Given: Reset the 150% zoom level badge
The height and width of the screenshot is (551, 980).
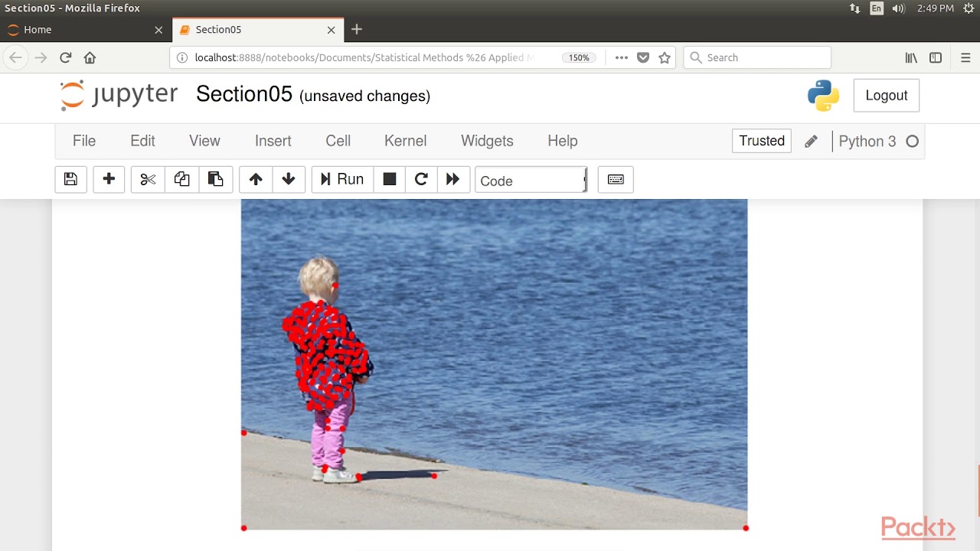Looking at the screenshot, I should [579, 57].
